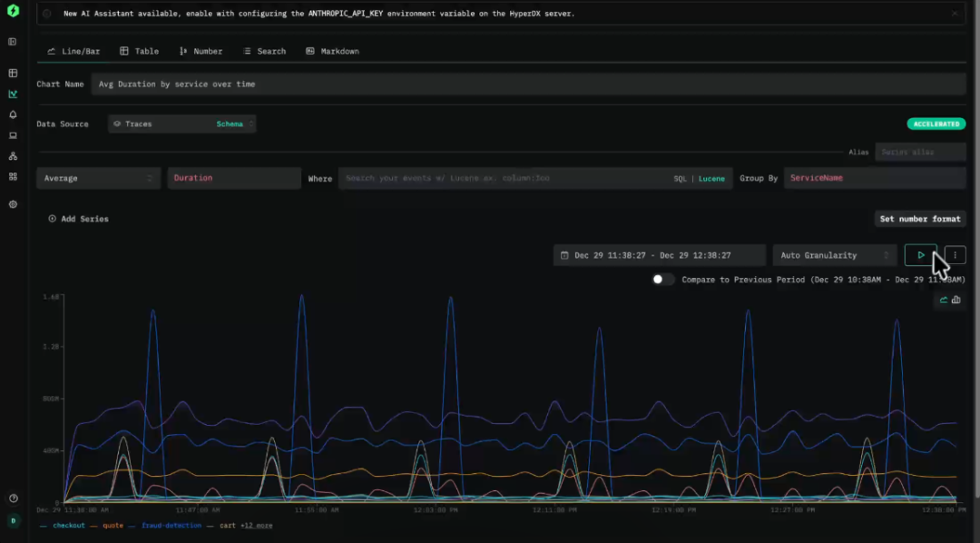Open Client Sessions monitor icon
Screen dimensions: 980x543
click(x=13, y=136)
